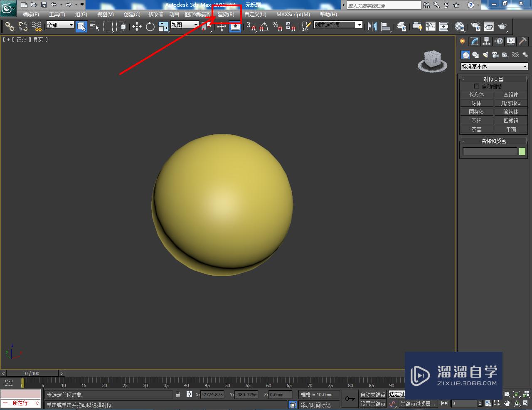Click the object color swatch

(522, 152)
